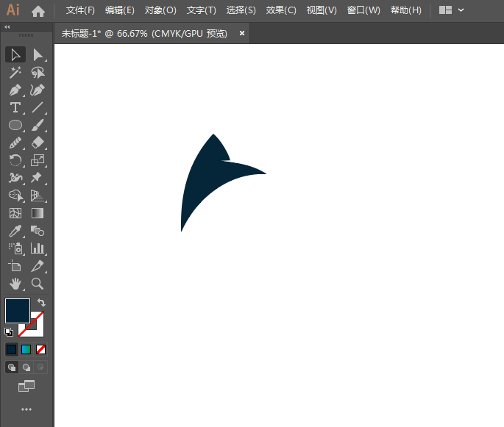504x427 pixels.
Task: Activate the Zoom tool
Action: (38, 284)
